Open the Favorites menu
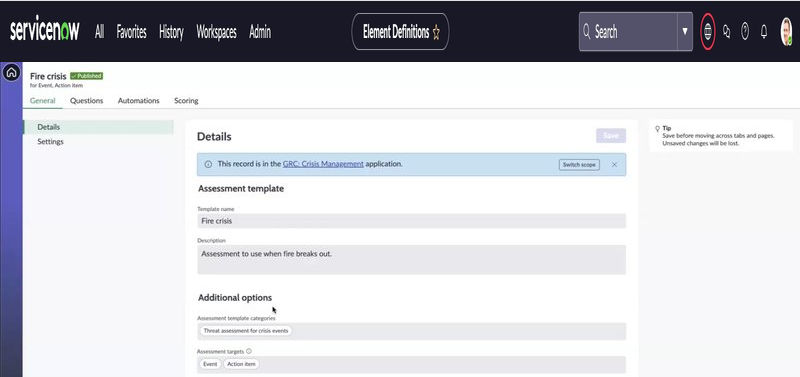Screen dimensions: 800x377 pos(131,32)
